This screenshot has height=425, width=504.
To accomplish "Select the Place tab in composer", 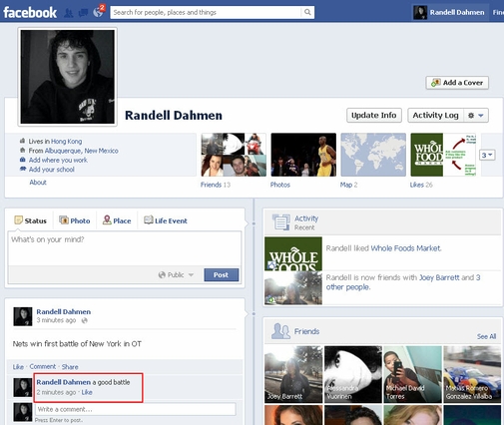I will [x=117, y=220].
